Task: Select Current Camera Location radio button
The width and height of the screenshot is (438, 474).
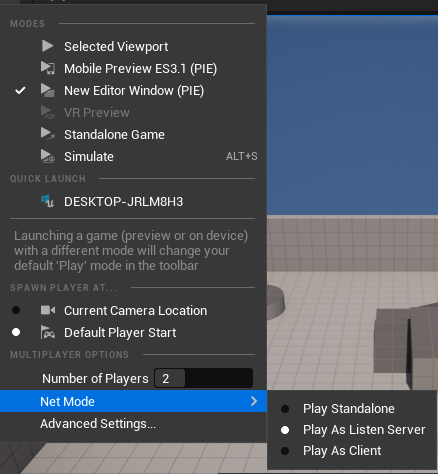Action: click(16, 310)
